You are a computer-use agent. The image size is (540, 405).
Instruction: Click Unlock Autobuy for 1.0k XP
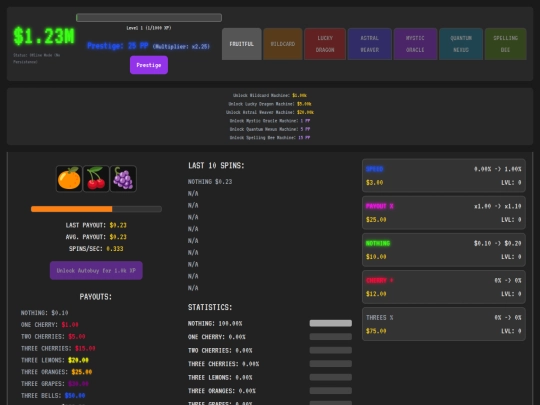point(96,270)
